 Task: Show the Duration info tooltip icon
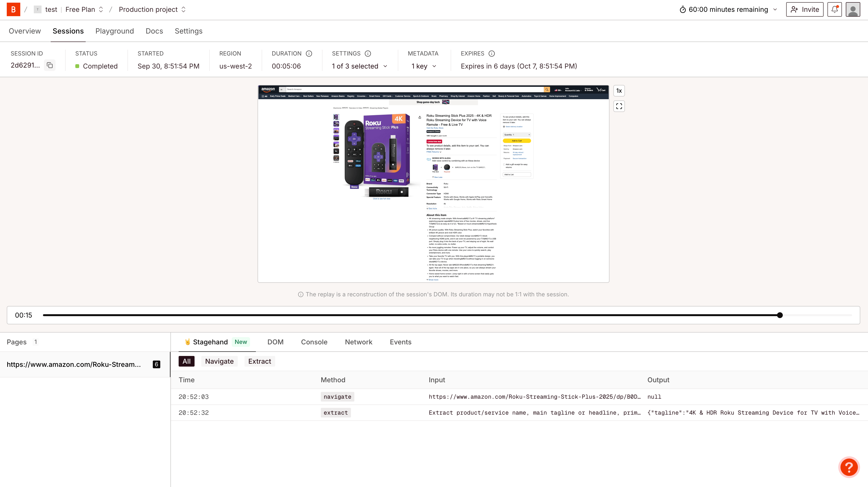point(309,54)
